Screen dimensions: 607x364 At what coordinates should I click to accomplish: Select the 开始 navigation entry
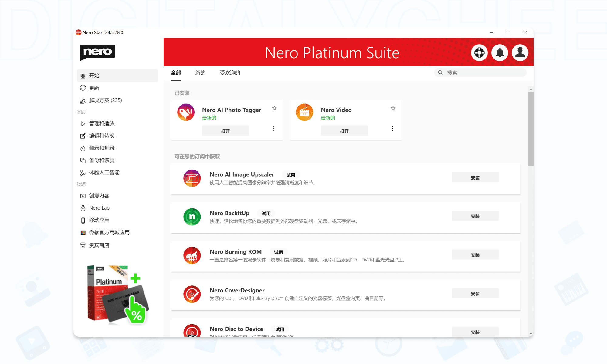tap(93, 76)
